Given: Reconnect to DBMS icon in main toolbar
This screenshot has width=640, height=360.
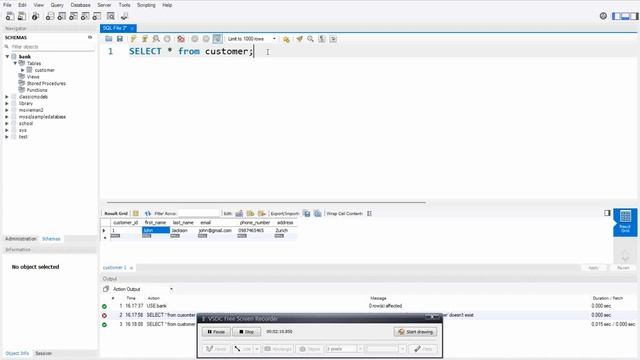Looking at the screenshot, I should pyautogui.click(x=124, y=16).
